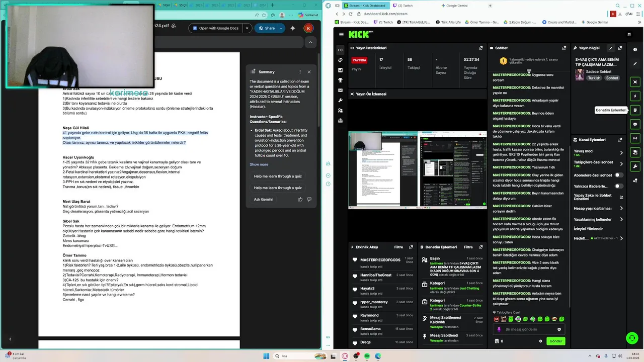
Task: Pop out the Etkinlik Akışı panel
Action: 411,247
